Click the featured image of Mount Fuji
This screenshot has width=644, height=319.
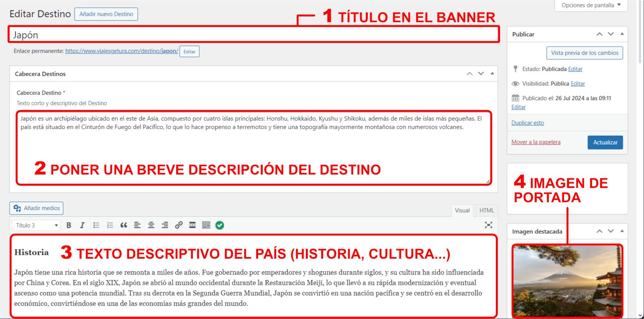(567, 281)
